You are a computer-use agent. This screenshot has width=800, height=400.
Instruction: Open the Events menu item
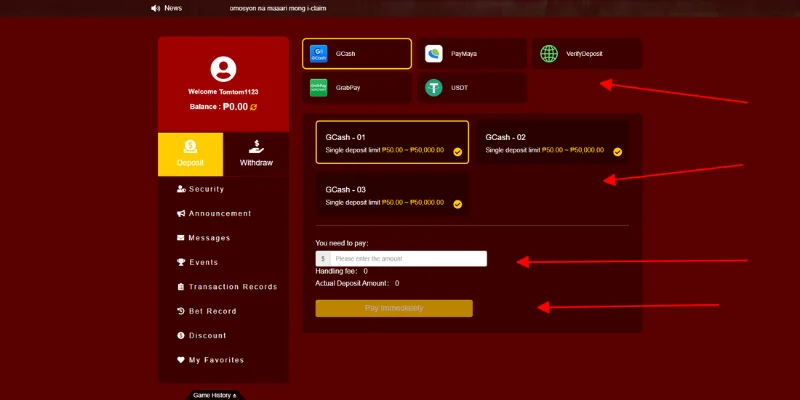pos(223,262)
